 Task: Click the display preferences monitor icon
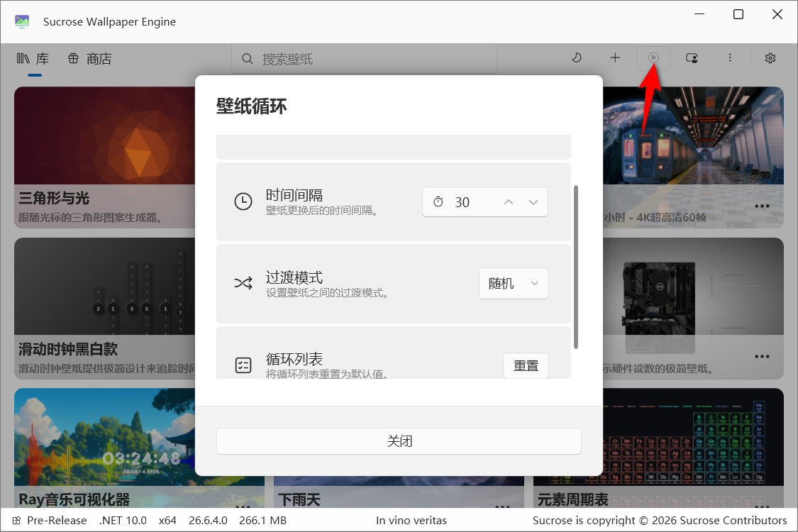692,58
